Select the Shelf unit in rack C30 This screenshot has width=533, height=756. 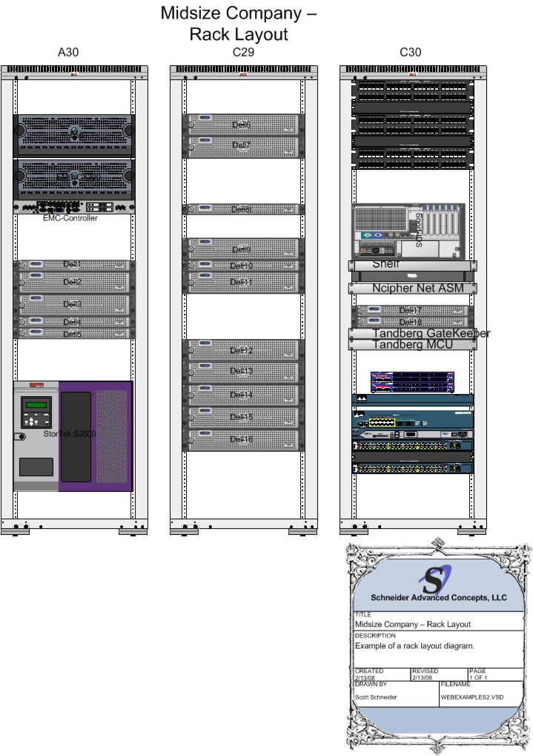(412, 266)
